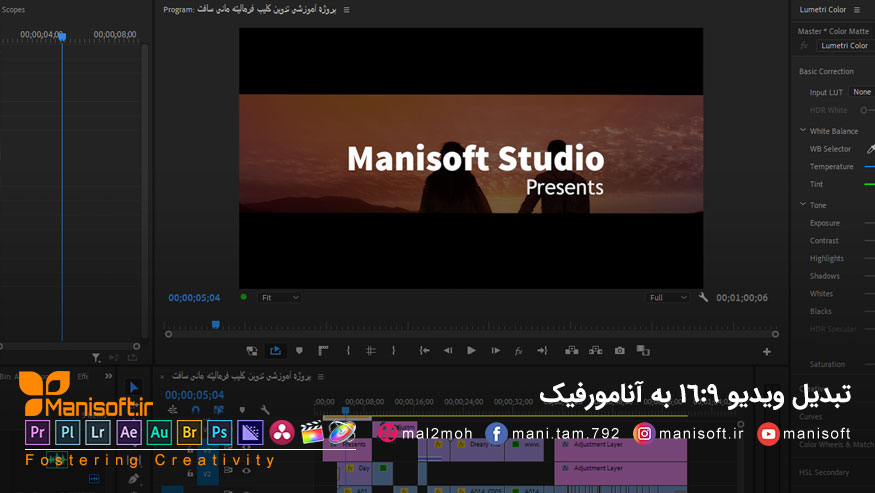Collapse the Tone section
Viewport: 875px width, 493px height.
(803, 204)
